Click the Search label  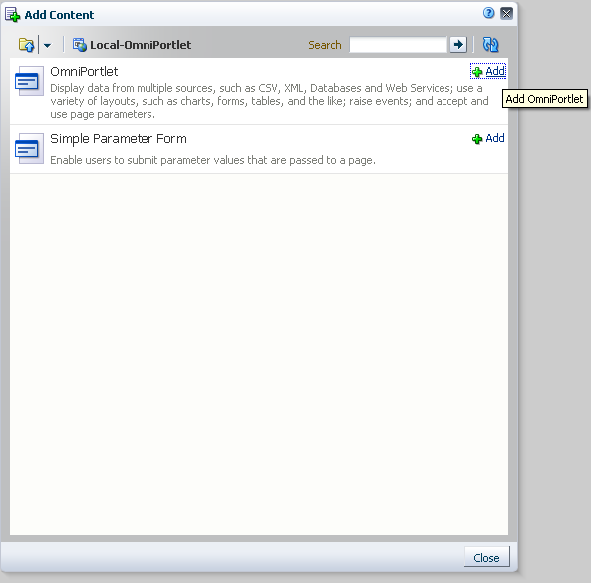325,45
